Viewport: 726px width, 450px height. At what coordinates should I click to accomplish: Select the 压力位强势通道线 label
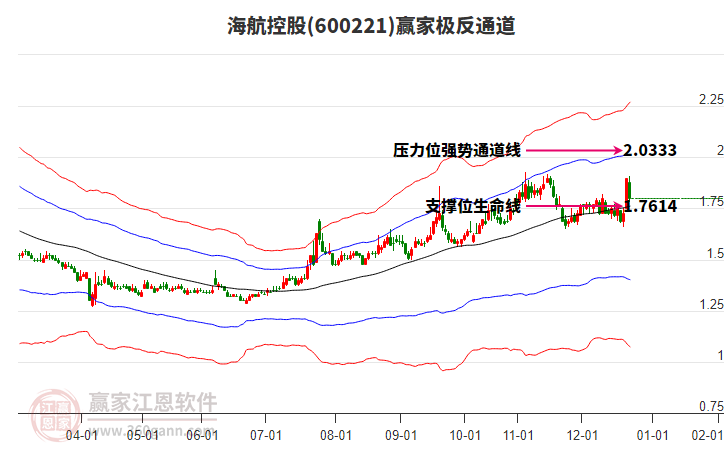click(457, 150)
